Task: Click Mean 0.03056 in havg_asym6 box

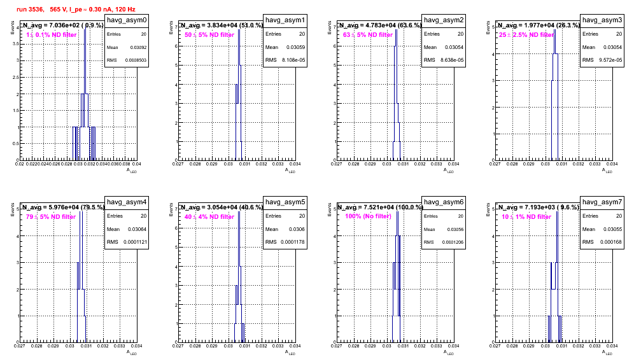Action: (x=444, y=229)
